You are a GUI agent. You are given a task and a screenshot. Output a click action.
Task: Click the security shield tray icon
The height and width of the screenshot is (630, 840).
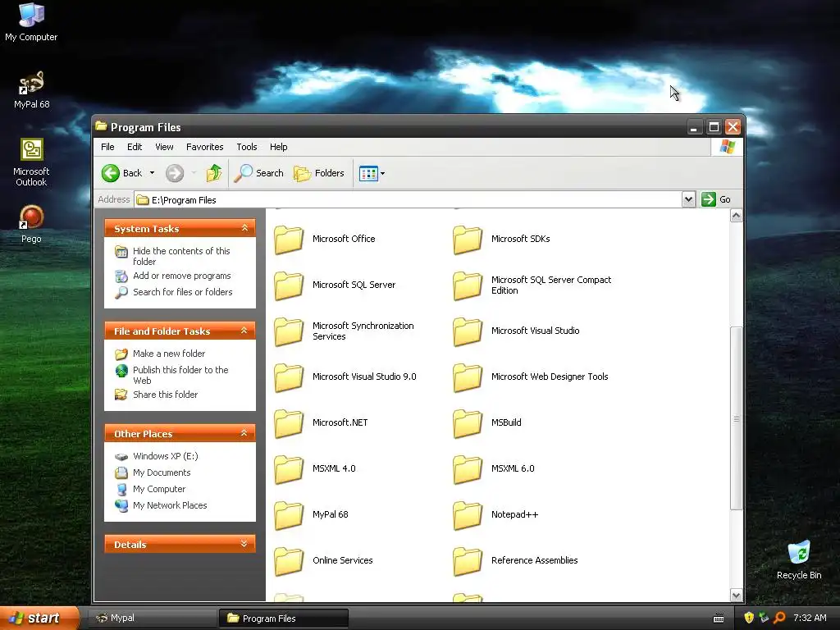click(x=749, y=618)
